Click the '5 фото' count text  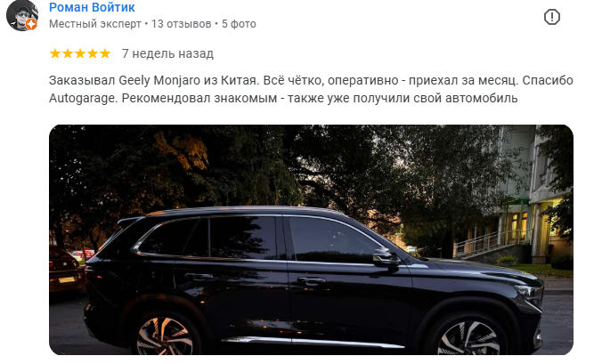pos(239,24)
